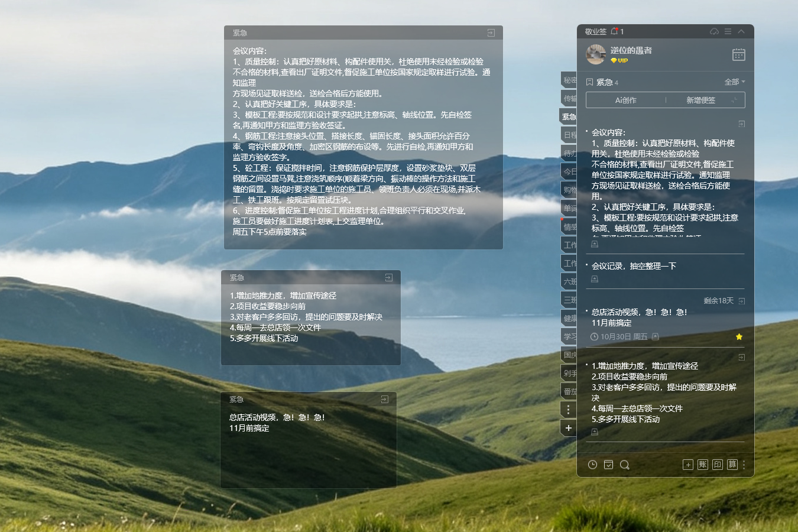Screen dimensions: 798x532
Task: Collapse the panel with the up chevron
Action: click(741, 31)
